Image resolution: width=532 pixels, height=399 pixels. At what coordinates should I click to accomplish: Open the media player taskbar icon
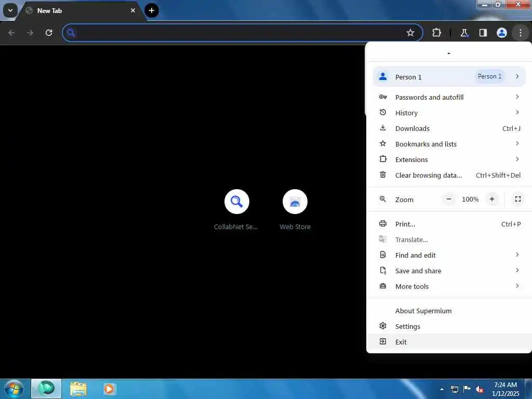coord(109,389)
